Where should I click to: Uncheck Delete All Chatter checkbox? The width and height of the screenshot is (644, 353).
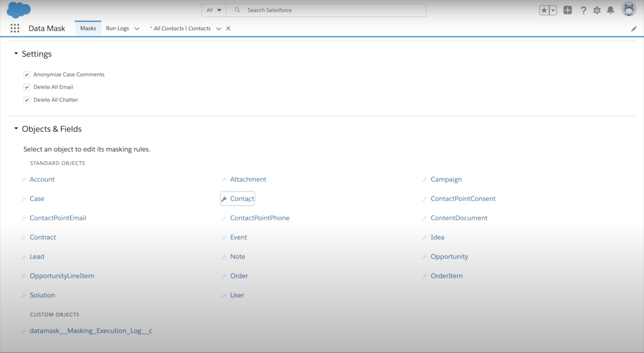[27, 100]
